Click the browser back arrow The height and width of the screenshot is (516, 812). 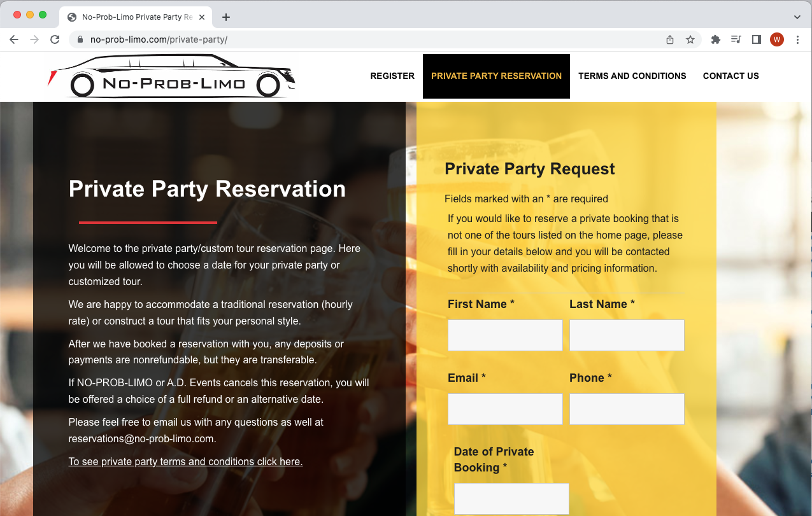[14, 39]
